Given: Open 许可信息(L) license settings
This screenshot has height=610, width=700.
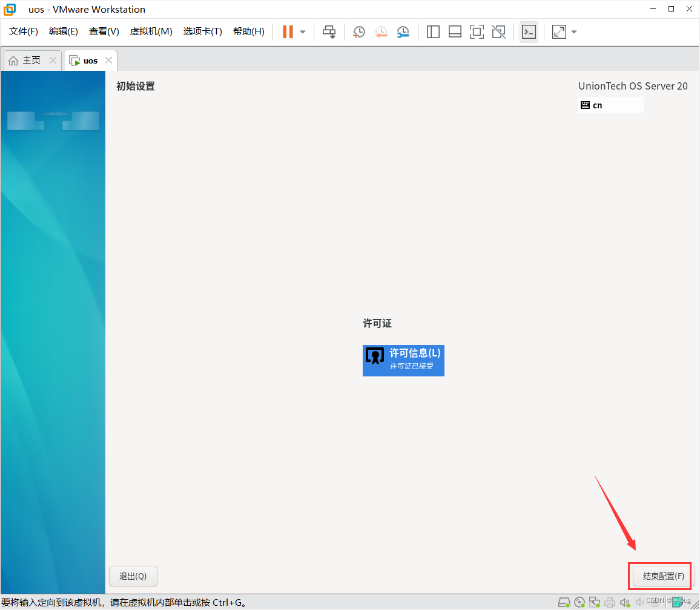Looking at the screenshot, I should tap(403, 360).
